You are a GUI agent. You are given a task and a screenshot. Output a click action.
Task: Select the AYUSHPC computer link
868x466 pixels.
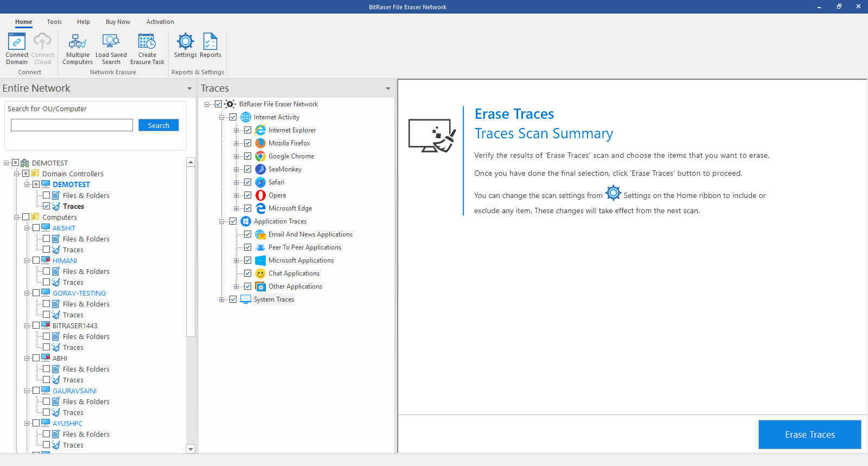pos(67,423)
